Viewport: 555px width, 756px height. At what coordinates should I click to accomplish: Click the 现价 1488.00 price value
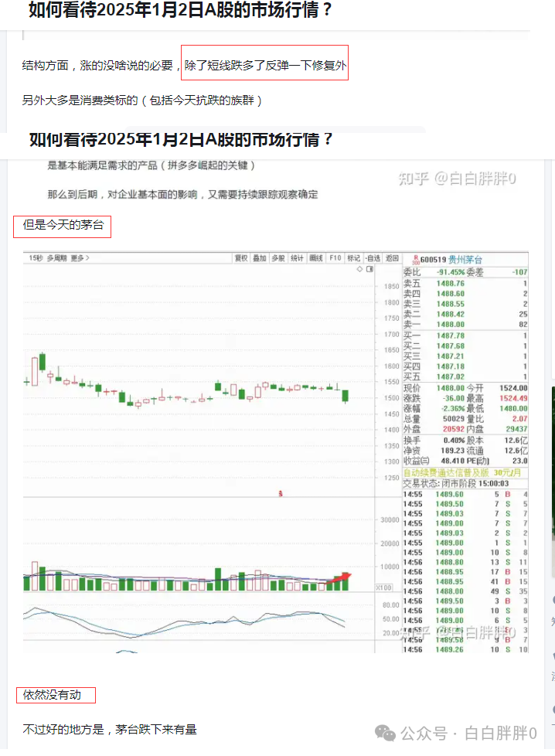coord(451,388)
